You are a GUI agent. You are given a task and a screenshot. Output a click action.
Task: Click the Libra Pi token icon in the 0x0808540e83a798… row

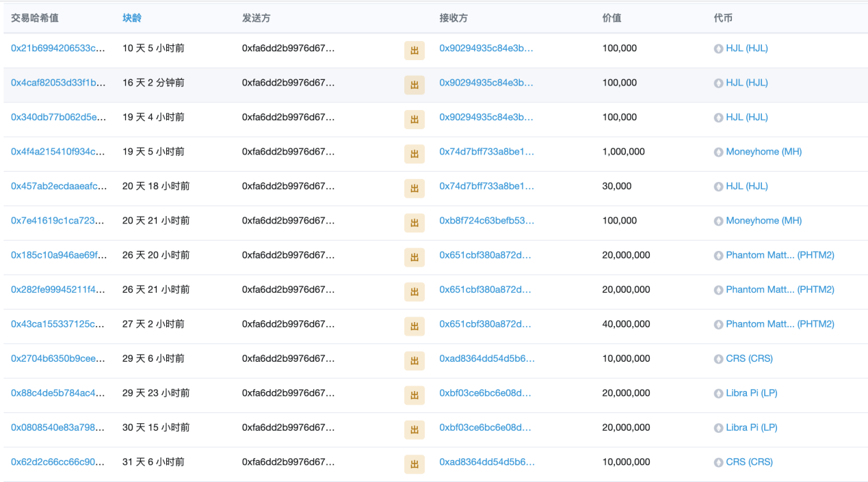(718, 427)
